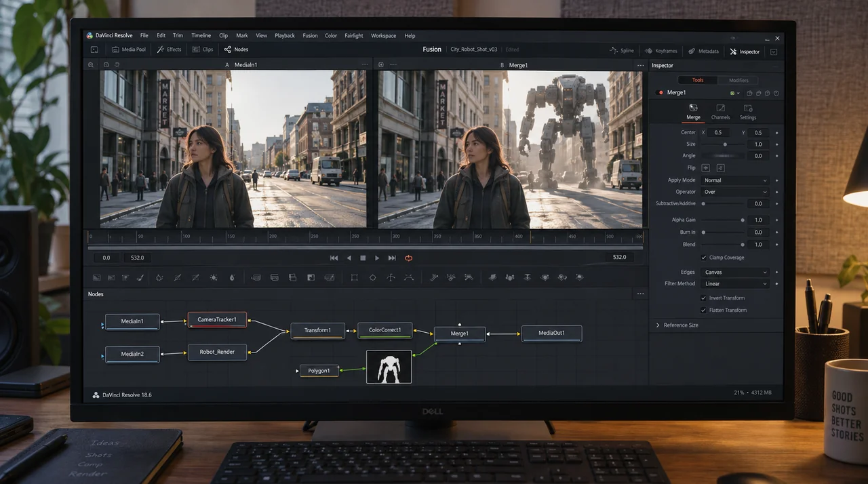Select the ColorCorrect1 node

(x=384, y=330)
